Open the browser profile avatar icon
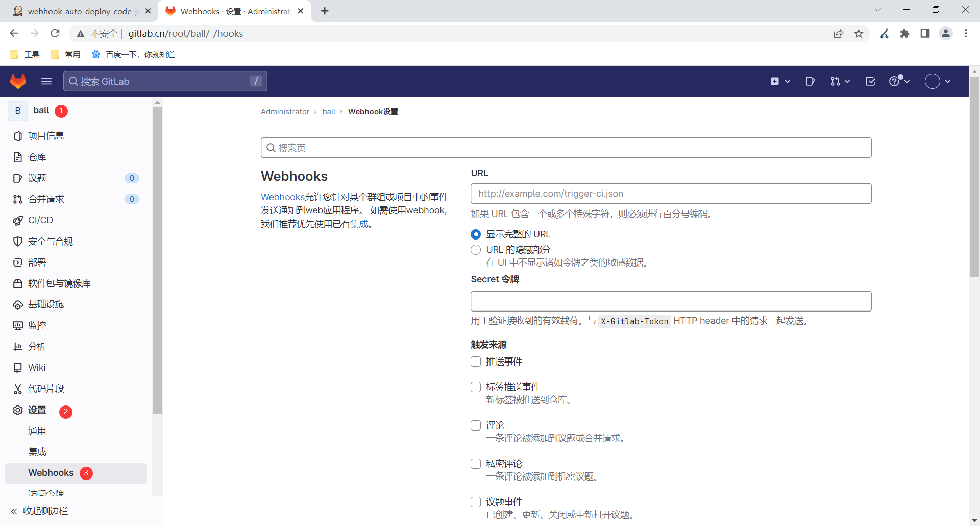The width and height of the screenshot is (980, 526). pos(946,33)
